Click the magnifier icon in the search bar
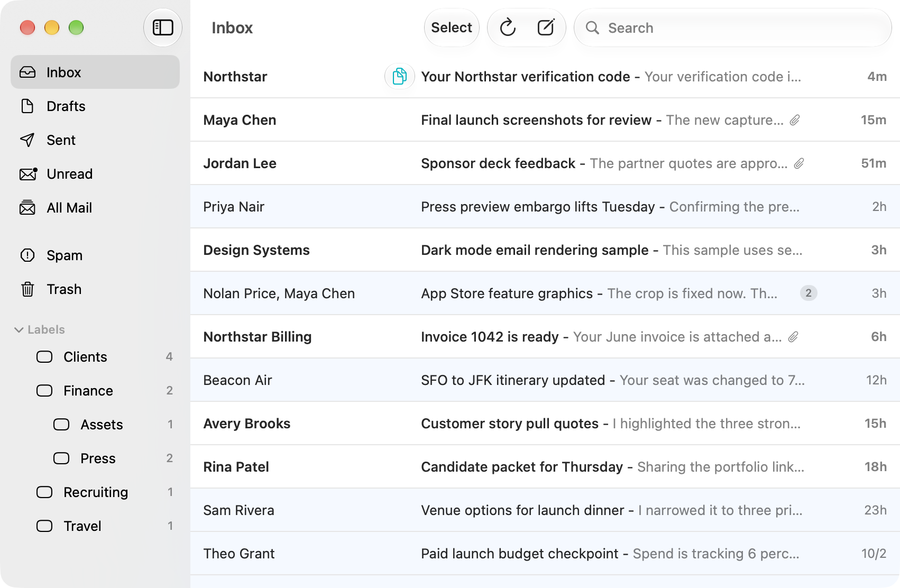This screenshot has width=900, height=588. click(593, 27)
